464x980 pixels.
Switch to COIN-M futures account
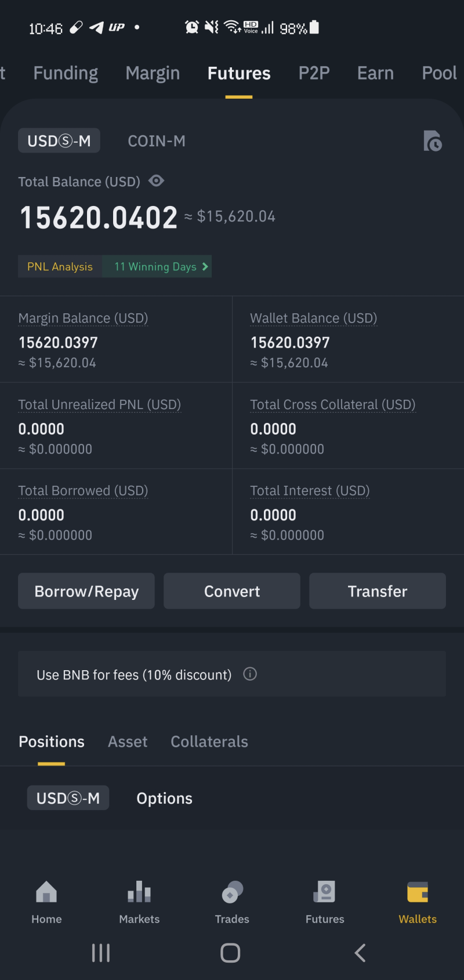tap(157, 141)
